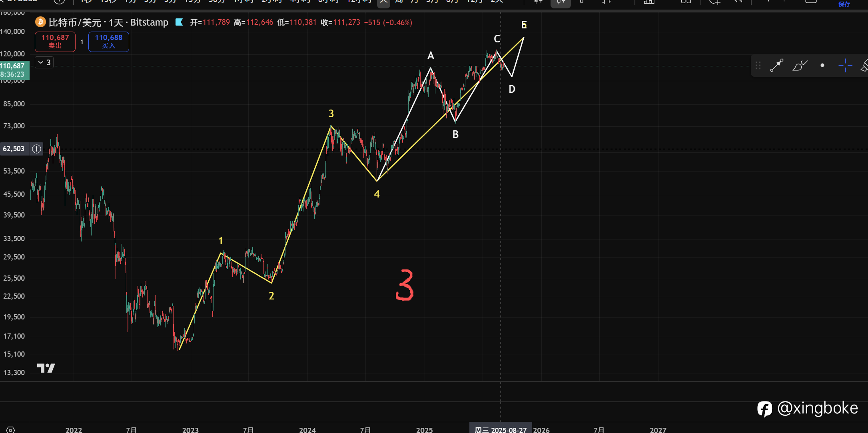Select the white wave label C
The image size is (868, 433).
pos(497,39)
